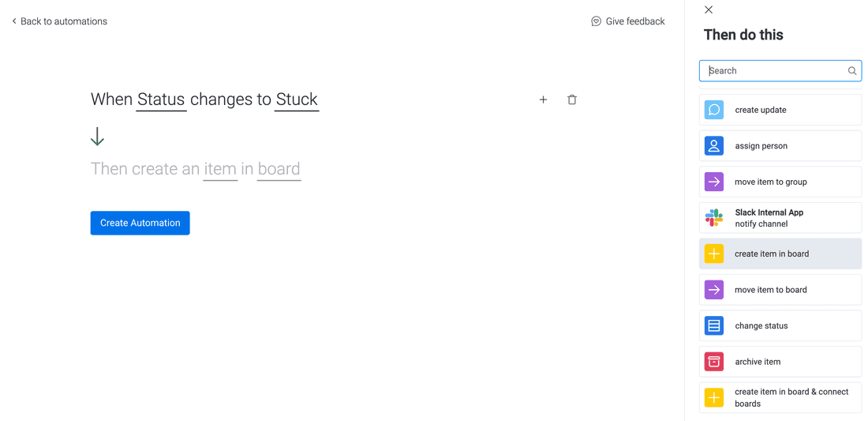Click the create update speech bubble icon

tap(714, 110)
